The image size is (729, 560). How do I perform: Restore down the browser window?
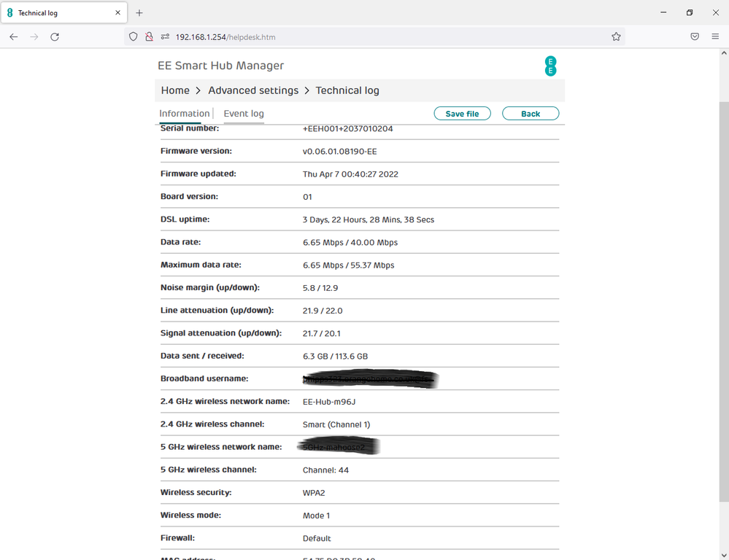point(690,12)
